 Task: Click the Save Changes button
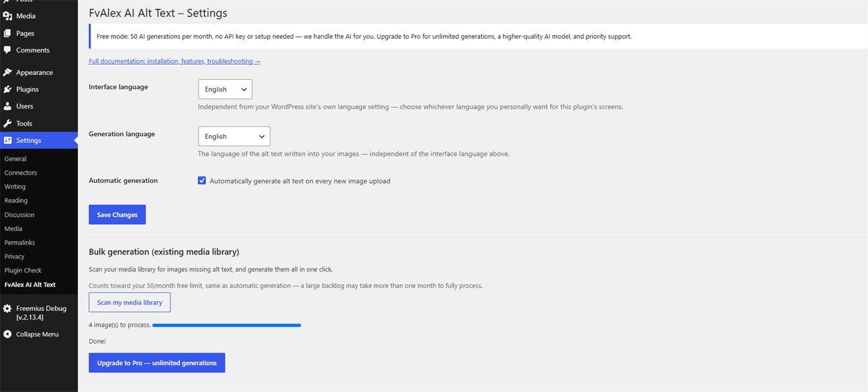click(117, 215)
